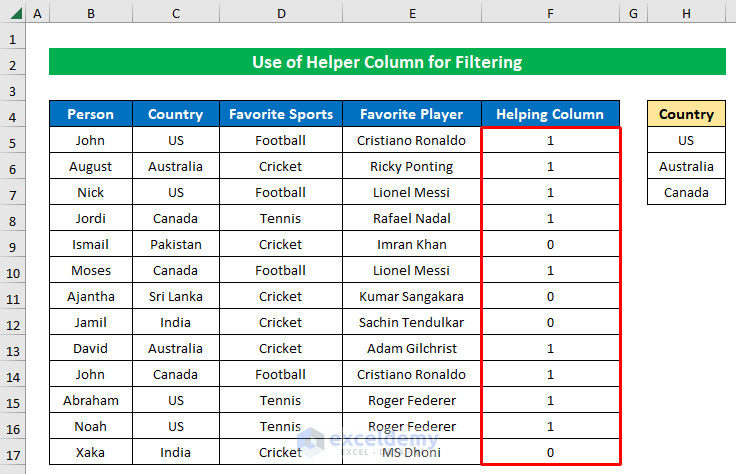Select the Pakistan cell
The width and height of the screenshot is (736, 474).
click(175, 244)
